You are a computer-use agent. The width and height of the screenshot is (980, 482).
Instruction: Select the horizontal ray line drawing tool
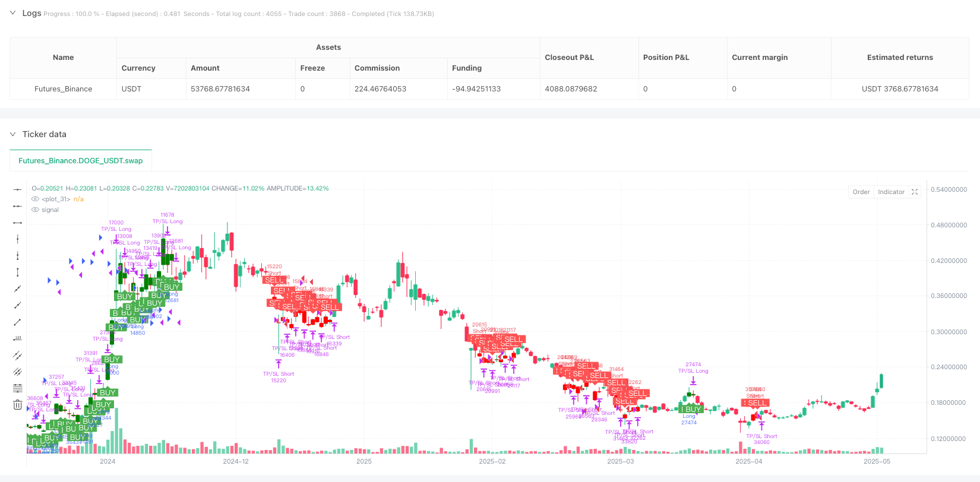[17, 206]
